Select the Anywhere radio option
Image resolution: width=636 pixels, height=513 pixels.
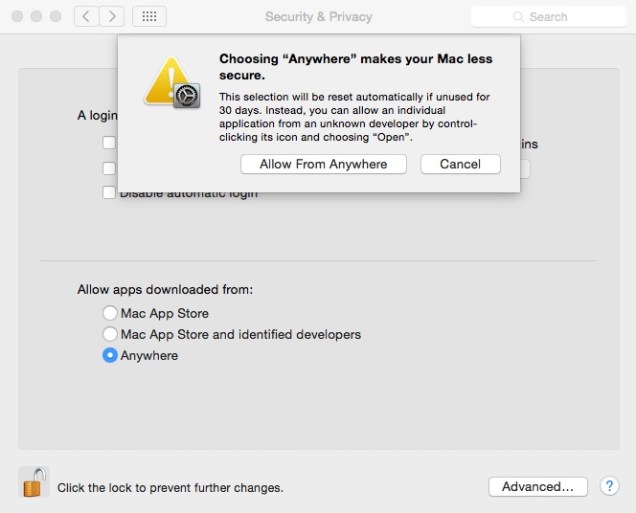(110, 355)
